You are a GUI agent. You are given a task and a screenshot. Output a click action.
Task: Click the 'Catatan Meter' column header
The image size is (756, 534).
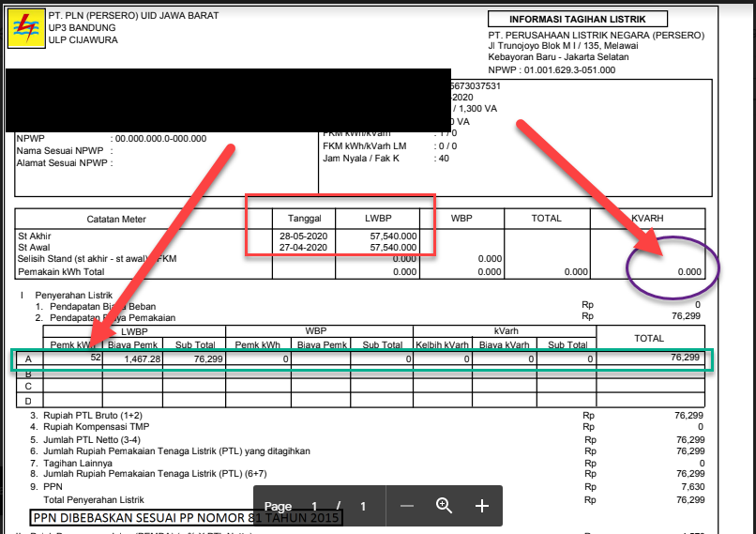click(x=116, y=219)
